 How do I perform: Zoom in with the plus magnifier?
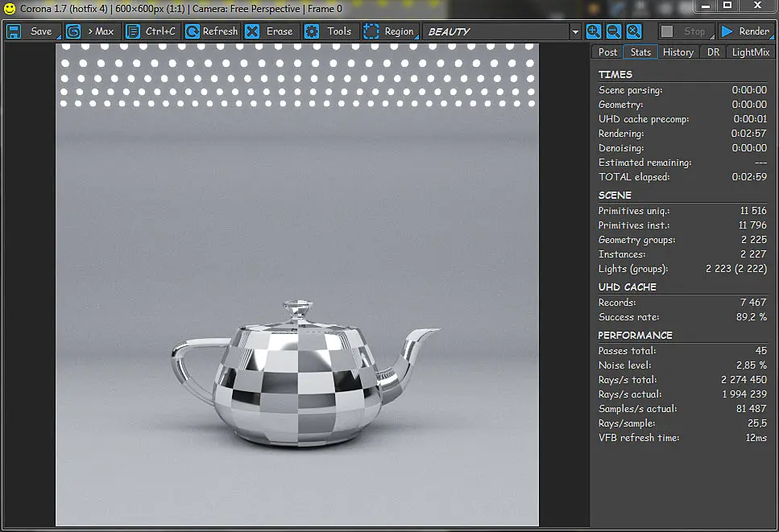click(593, 31)
